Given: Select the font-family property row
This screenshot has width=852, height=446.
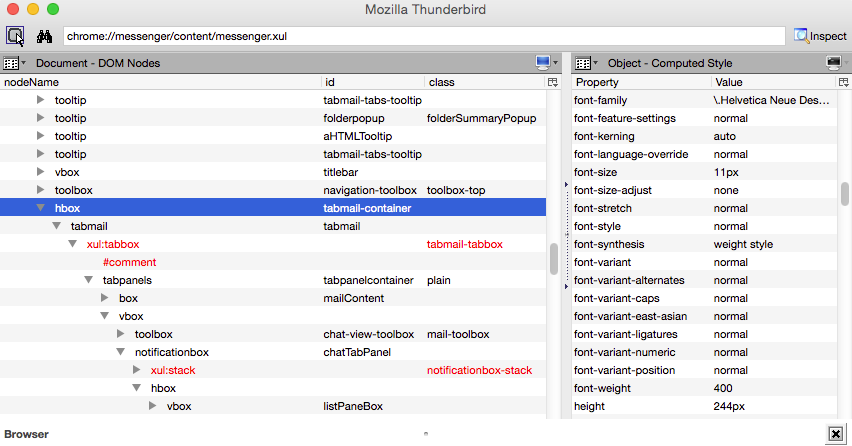Looking at the screenshot, I should [x=704, y=100].
